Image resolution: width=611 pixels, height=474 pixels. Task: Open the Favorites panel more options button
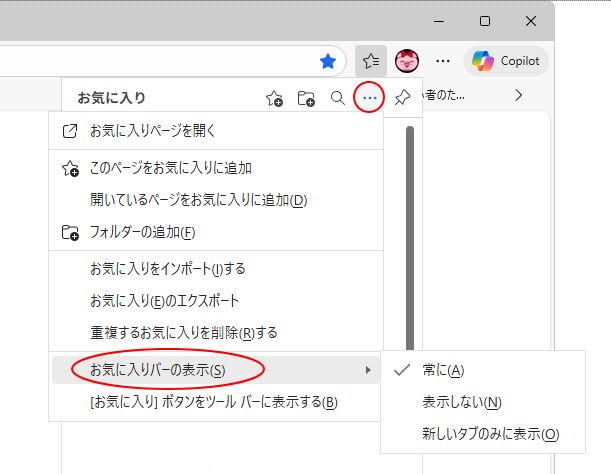pyautogui.click(x=369, y=97)
